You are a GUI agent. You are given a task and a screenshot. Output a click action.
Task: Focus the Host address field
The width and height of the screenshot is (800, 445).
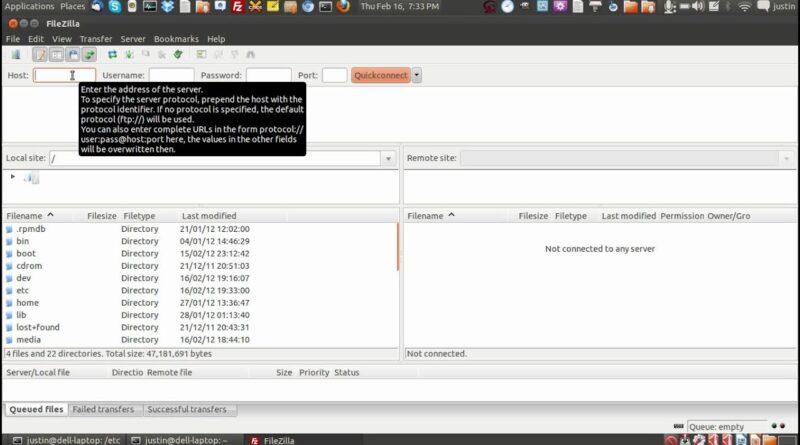64,75
